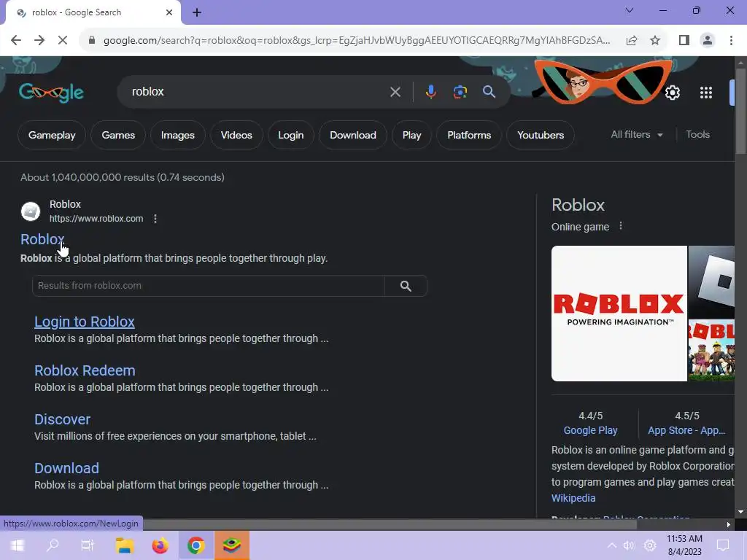
Task: Open the Roblox Powering Imagination image
Action: click(x=619, y=314)
